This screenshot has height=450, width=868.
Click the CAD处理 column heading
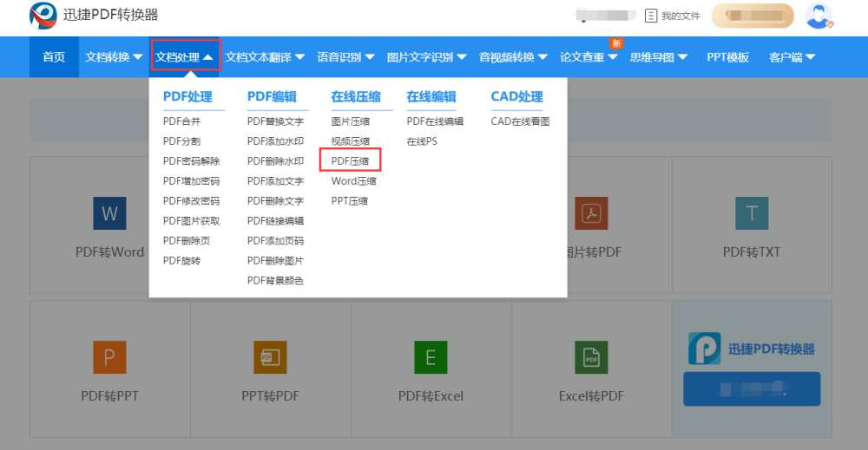pos(517,97)
